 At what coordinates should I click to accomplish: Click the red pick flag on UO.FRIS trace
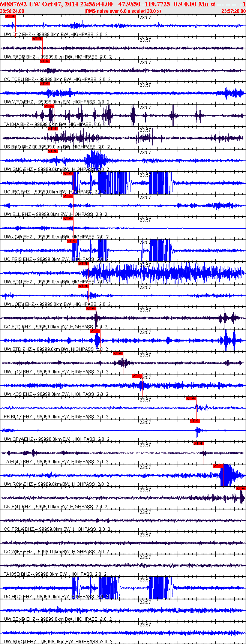[x=72, y=241]
